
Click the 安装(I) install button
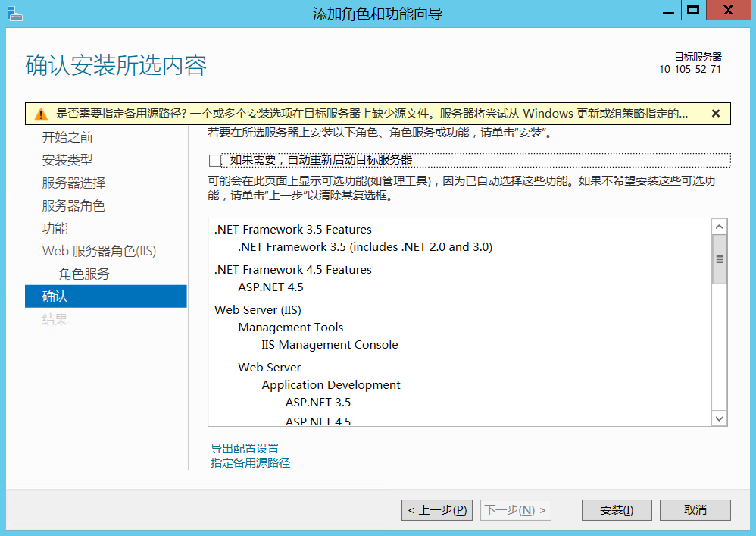617,510
